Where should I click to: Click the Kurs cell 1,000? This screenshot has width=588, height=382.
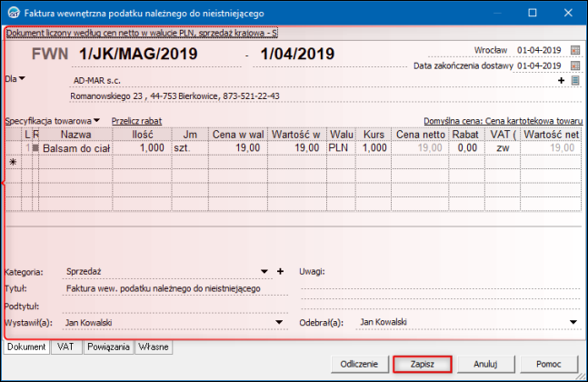click(374, 148)
